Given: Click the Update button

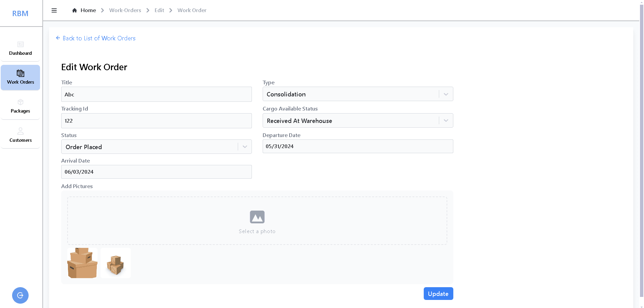Looking at the screenshot, I should click(438, 294).
